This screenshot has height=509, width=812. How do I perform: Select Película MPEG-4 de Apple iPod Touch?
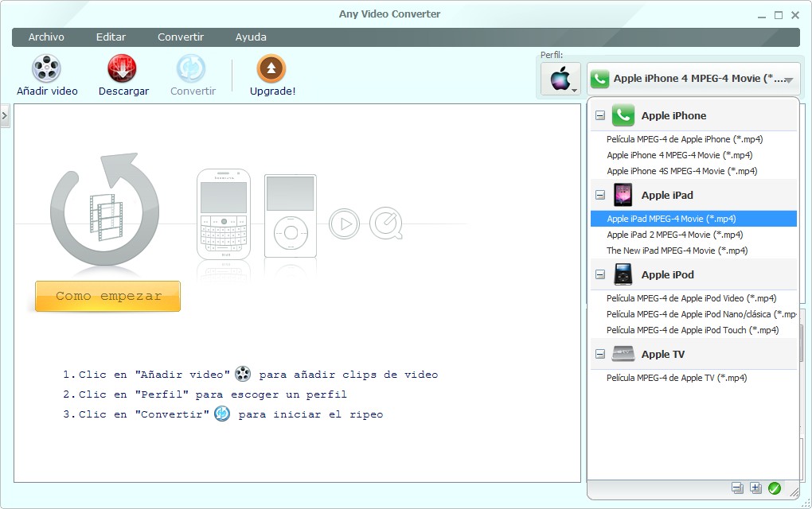(x=693, y=331)
